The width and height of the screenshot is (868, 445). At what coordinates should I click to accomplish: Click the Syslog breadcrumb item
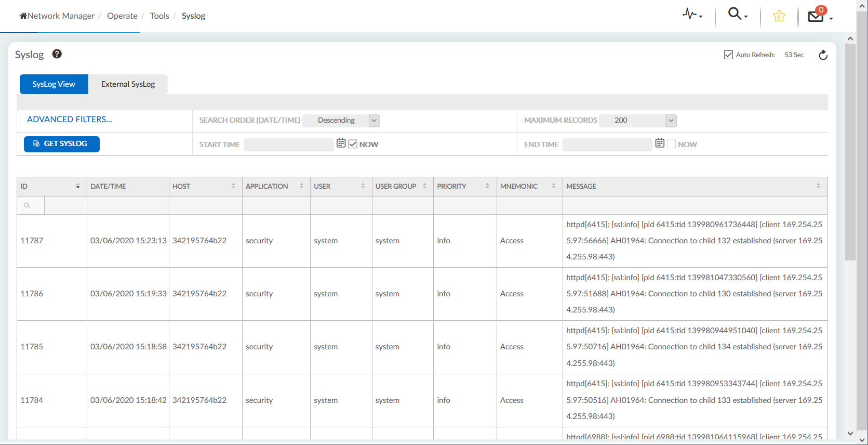(193, 16)
